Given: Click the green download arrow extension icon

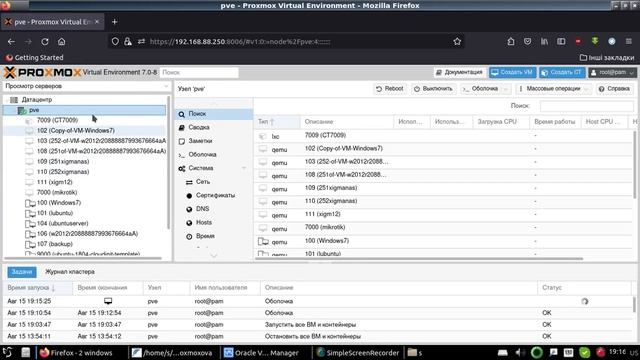Looking at the screenshot, I should click(x=595, y=41).
